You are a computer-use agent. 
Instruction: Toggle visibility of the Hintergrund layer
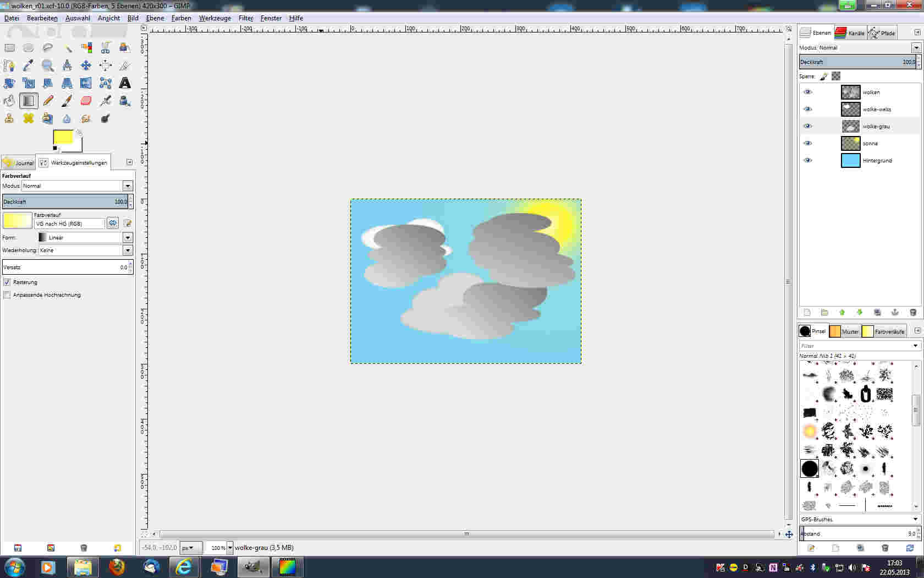point(807,160)
